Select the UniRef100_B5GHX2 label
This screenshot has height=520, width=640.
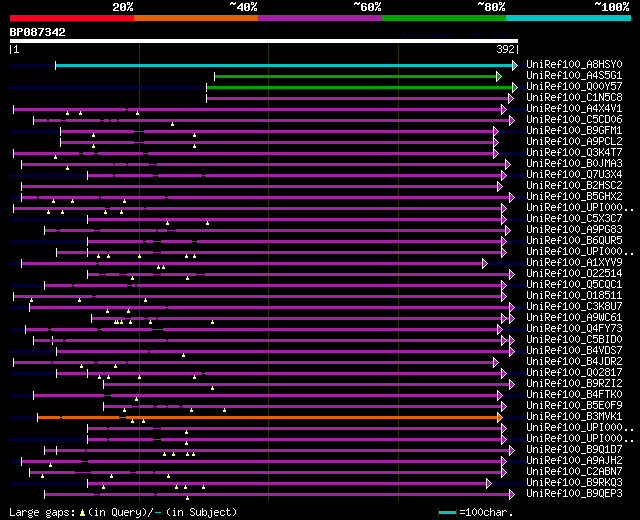pos(574,197)
